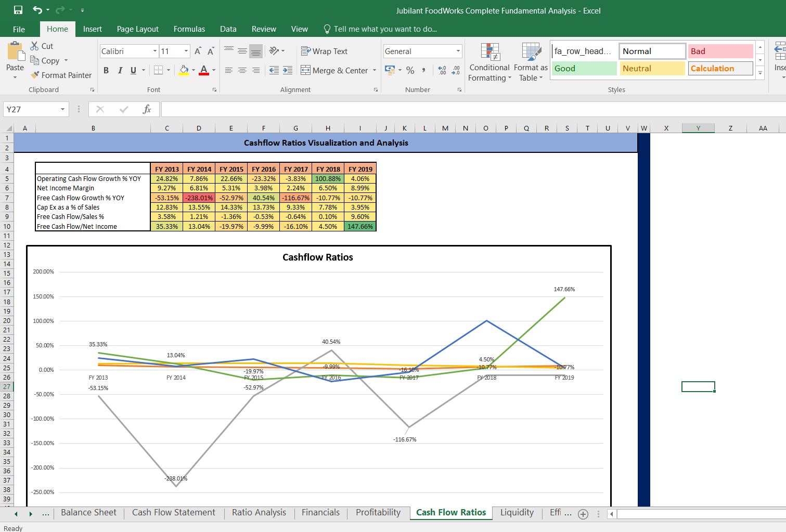Apply top align to cell contents
The height and width of the screenshot is (532, 786).
(x=229, y=50)
